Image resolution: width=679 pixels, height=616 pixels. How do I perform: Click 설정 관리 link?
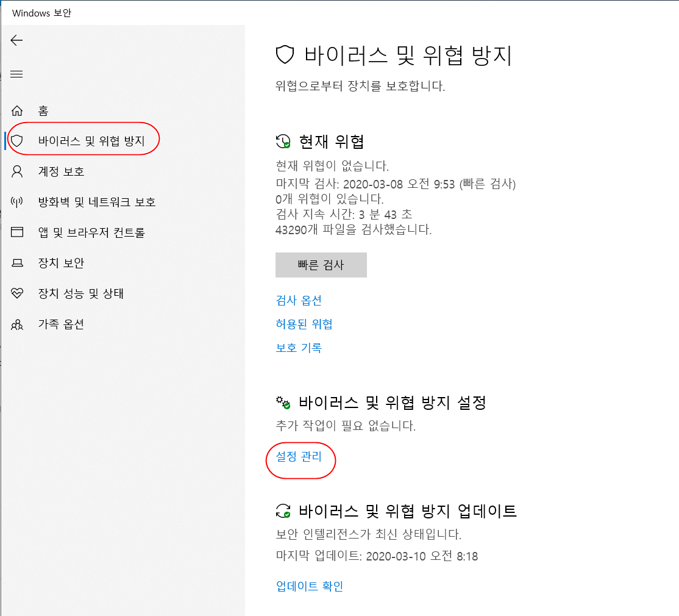point(299,457)
